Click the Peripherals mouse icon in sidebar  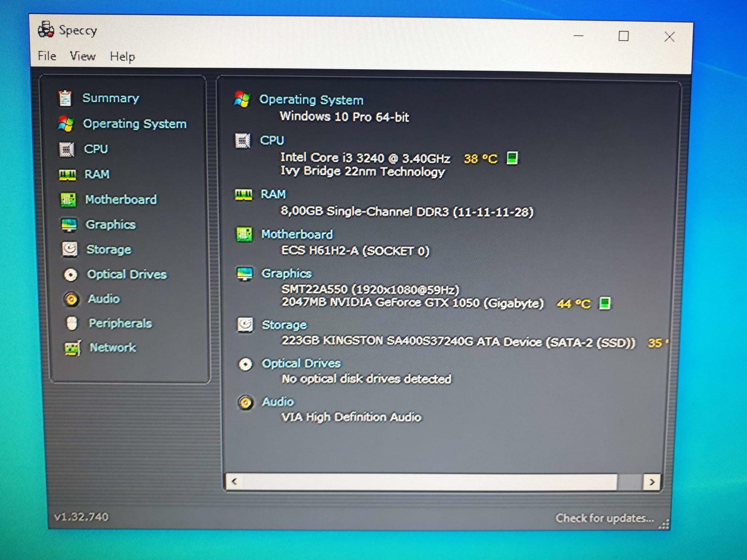72,323
